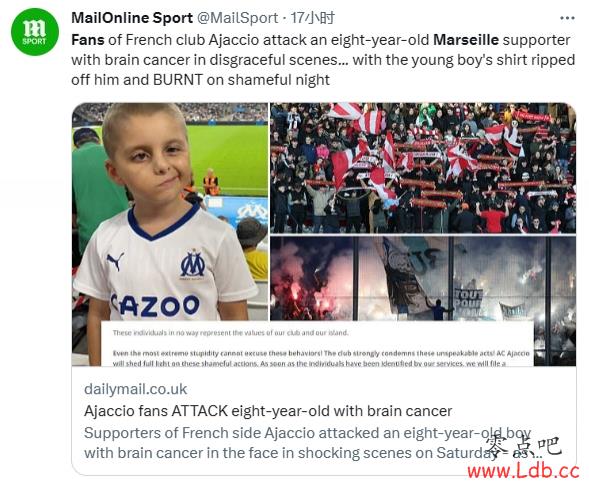
Task: View the red and white flags crowd photo
Action: pos(423,168)
